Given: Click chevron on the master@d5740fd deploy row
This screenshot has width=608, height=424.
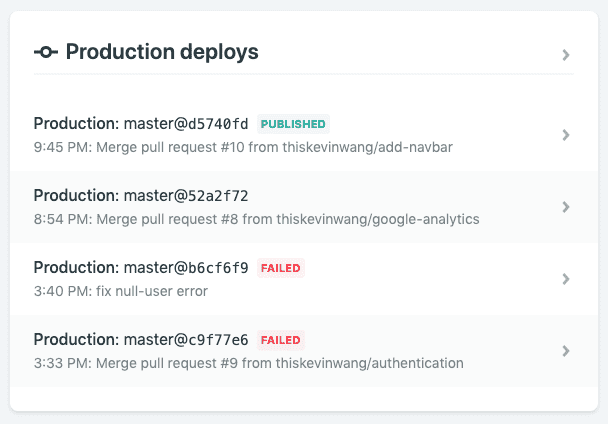Looking at the screenshot, I should coord(566,135).
